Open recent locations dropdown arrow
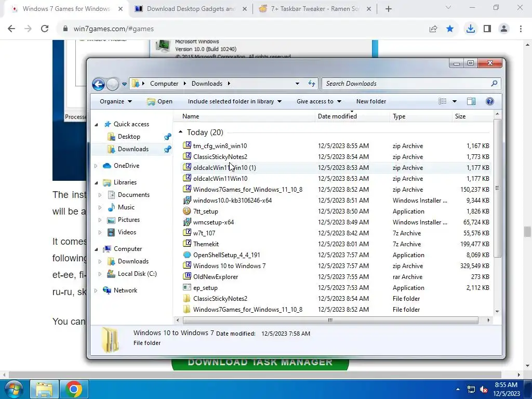 click(124, 84)
